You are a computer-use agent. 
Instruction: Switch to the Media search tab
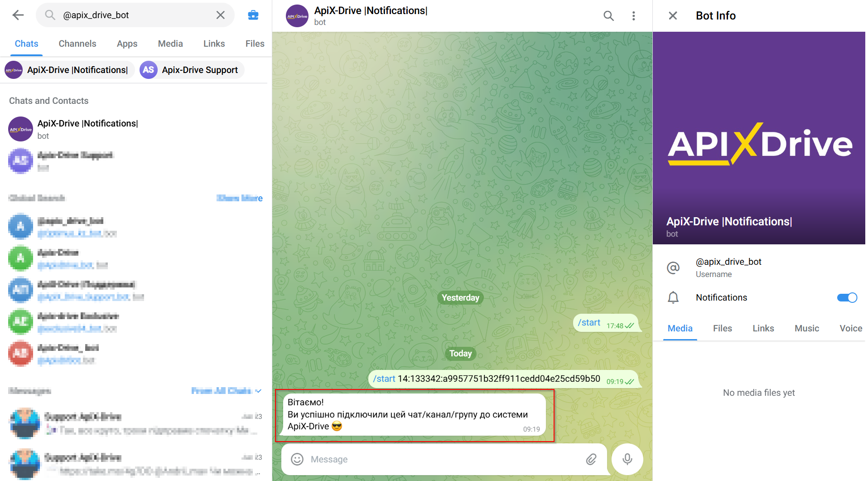point(170,44)
